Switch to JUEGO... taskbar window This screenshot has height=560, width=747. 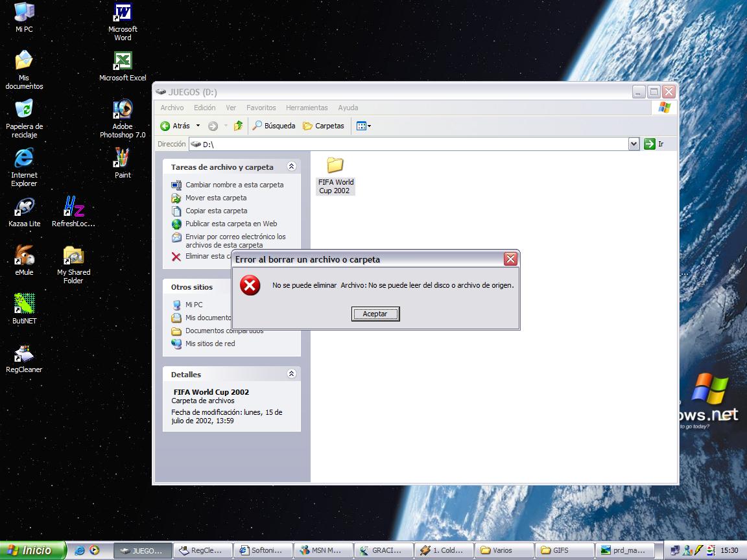pos(143,550)
